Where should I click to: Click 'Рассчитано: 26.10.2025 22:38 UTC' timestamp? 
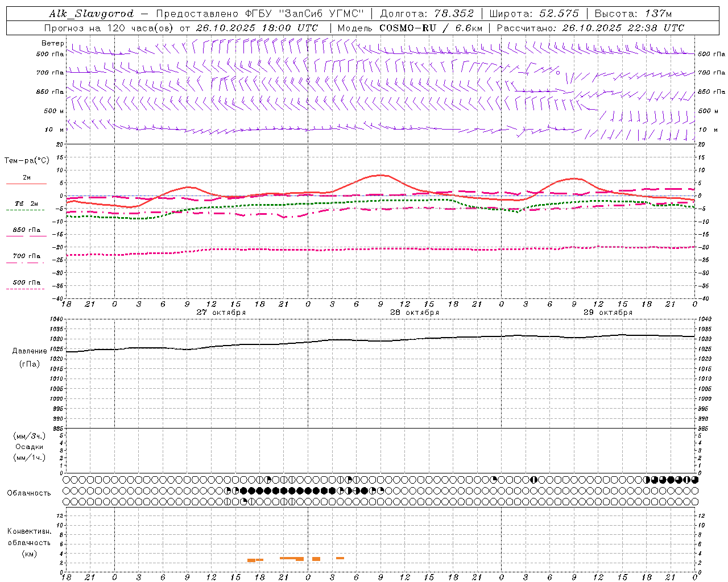click(590, 28)
